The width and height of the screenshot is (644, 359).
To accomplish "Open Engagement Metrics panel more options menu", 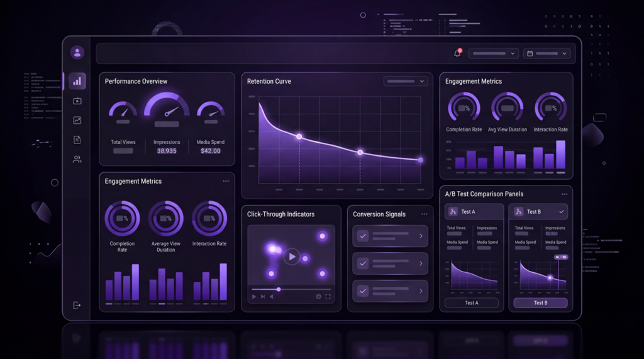I will (226, 181).
